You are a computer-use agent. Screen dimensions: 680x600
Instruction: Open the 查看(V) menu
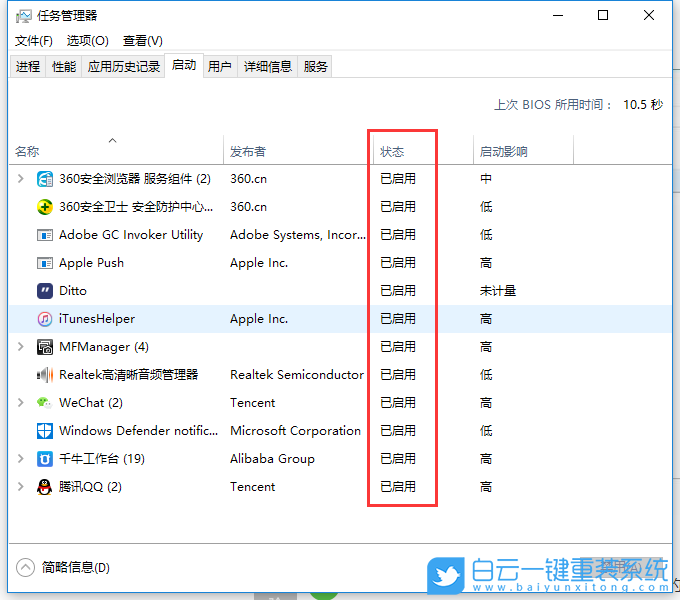coord(143,41)
